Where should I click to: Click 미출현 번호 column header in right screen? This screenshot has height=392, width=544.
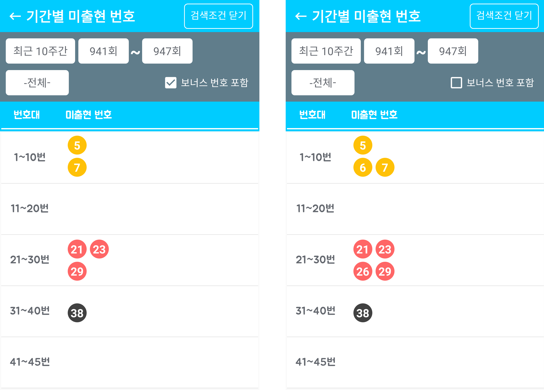(x=374, y=115)
